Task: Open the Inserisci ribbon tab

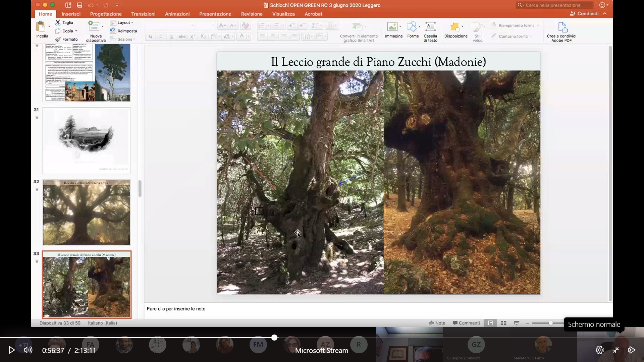Action: click(71, 14)
